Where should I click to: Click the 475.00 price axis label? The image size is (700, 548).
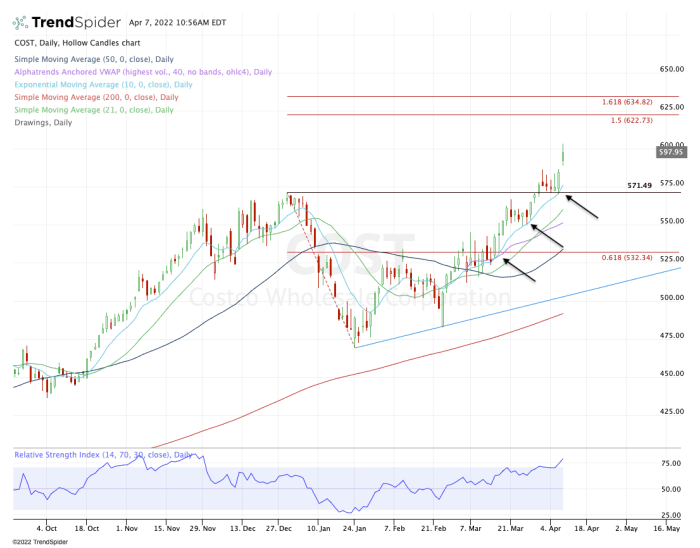point(672,335)
